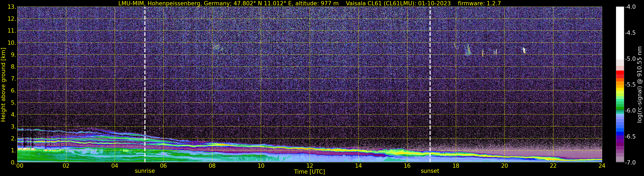Click the '9.' height axis tick label
The width and height of the screenshot is (644, 176).
[13, 55]
